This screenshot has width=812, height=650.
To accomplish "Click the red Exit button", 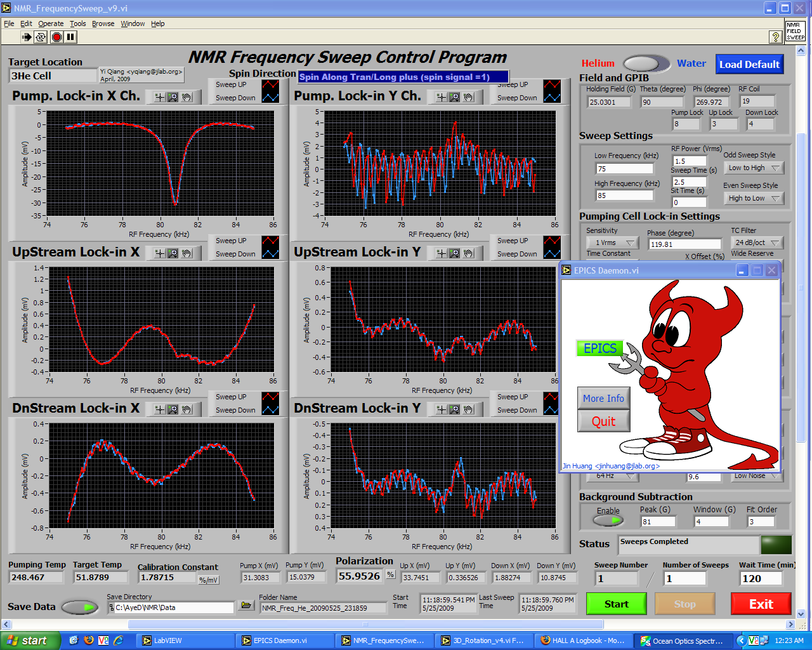I will click(x=761, y=604).
